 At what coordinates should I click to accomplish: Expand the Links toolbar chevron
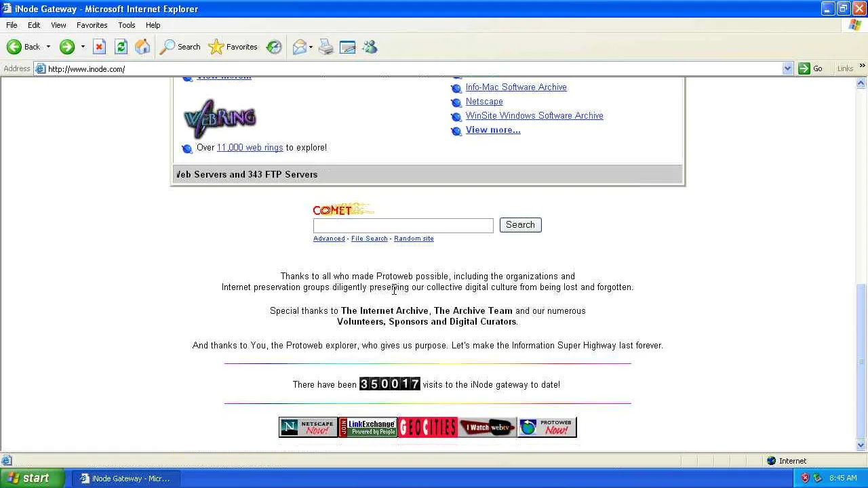(x=862, y=66)
